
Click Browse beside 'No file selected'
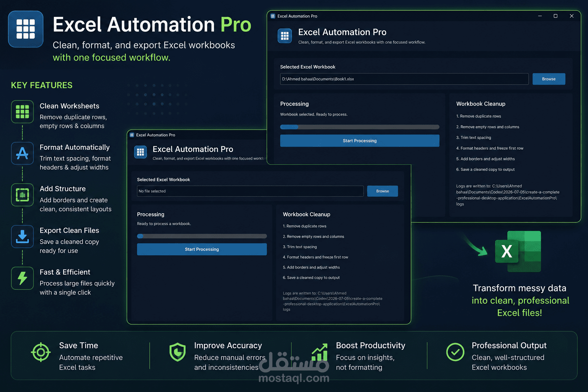tap(382, 191)
